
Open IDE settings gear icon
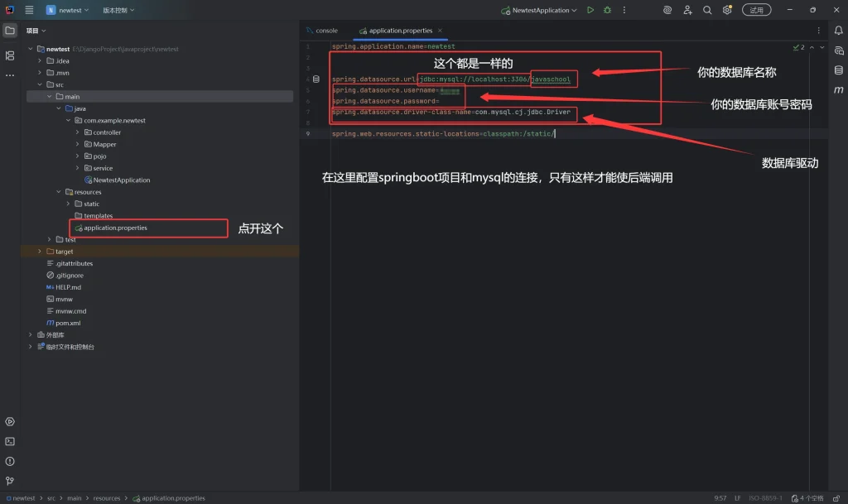tap(727, 10)
